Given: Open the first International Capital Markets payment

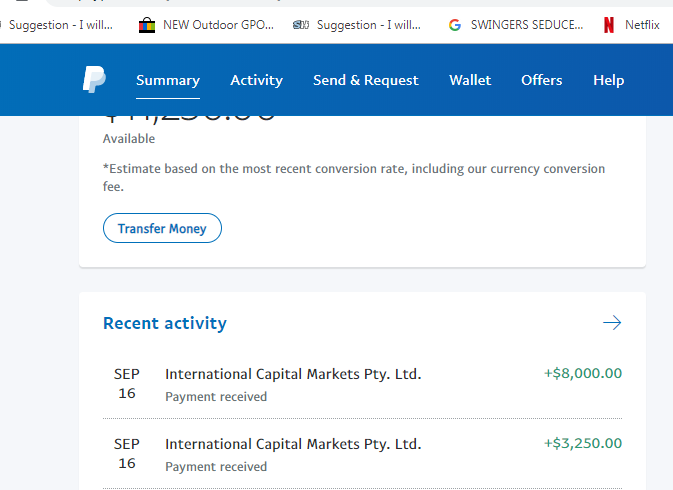Looking at the screenshot, I should click(293, 374).
